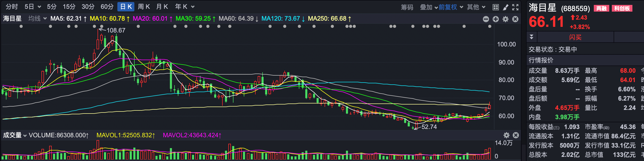Open main chart indicator settings gear

pyautogui.click(x=506, y=19)
